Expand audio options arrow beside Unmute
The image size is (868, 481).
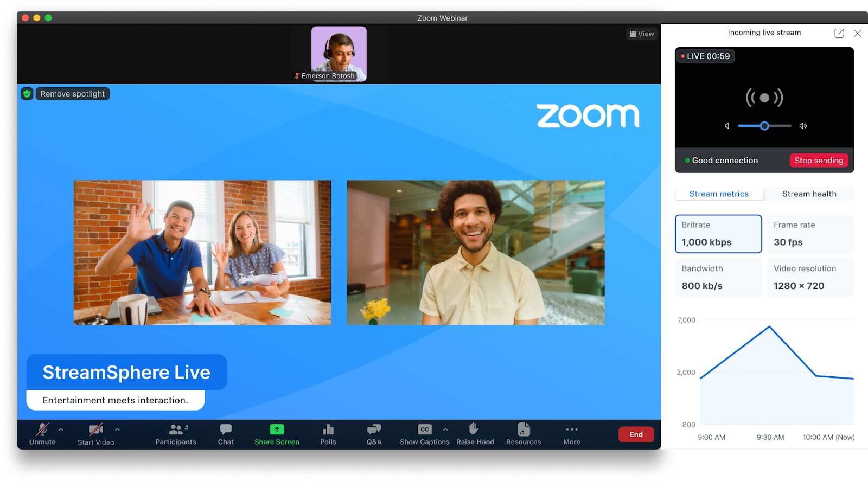[x=61, y=429]
